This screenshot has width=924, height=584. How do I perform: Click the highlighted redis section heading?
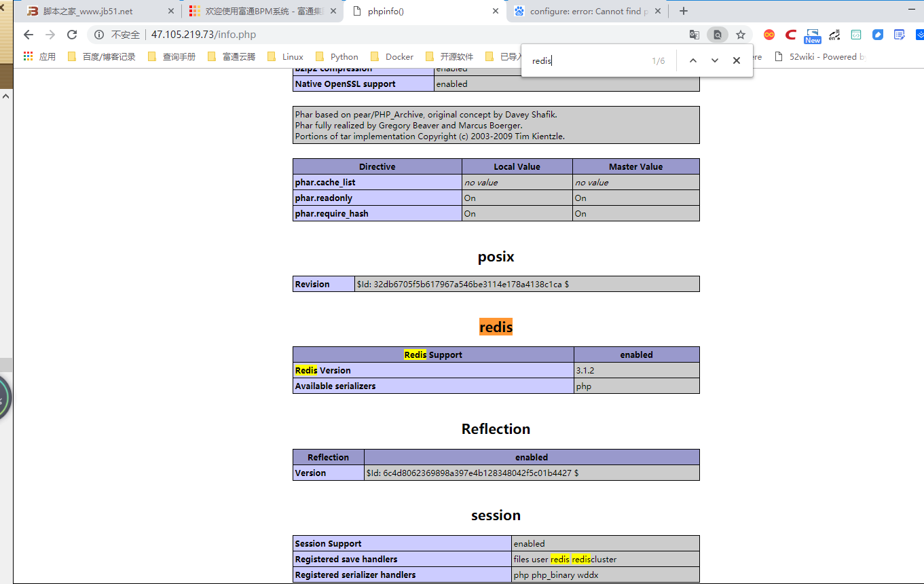(x=496, y=327)
